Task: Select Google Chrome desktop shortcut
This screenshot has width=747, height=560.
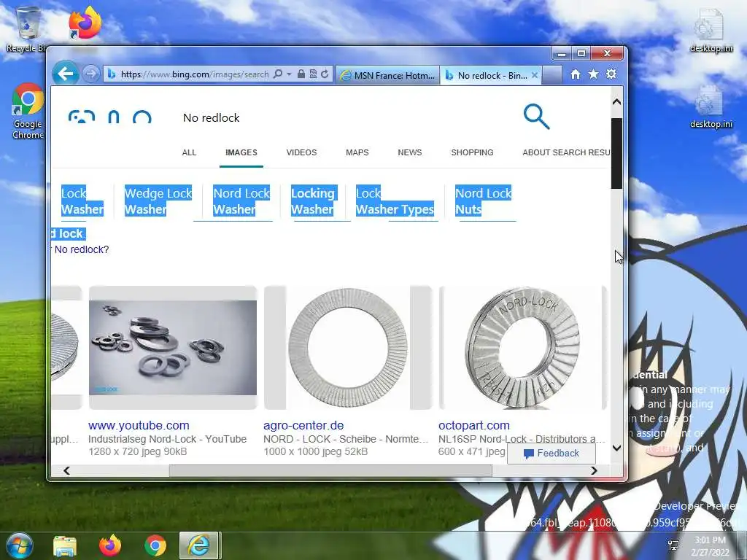Action: click(x=28, y=112)
